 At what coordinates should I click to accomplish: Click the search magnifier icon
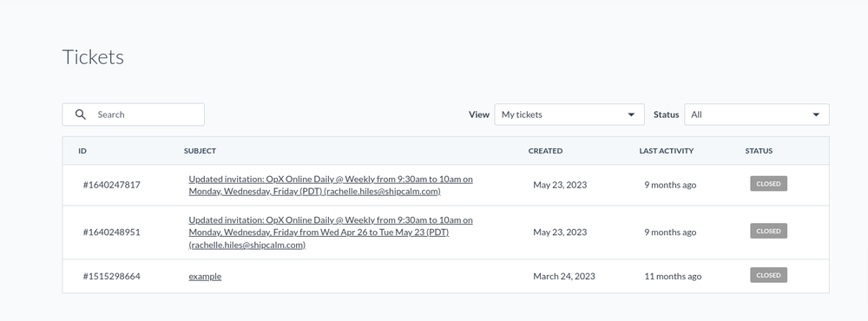click(x=80, y=115)
